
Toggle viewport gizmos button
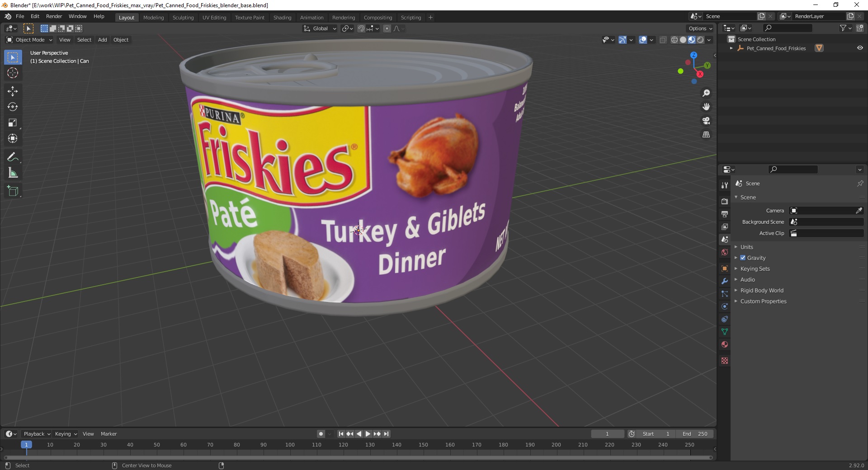click(623, 40)
